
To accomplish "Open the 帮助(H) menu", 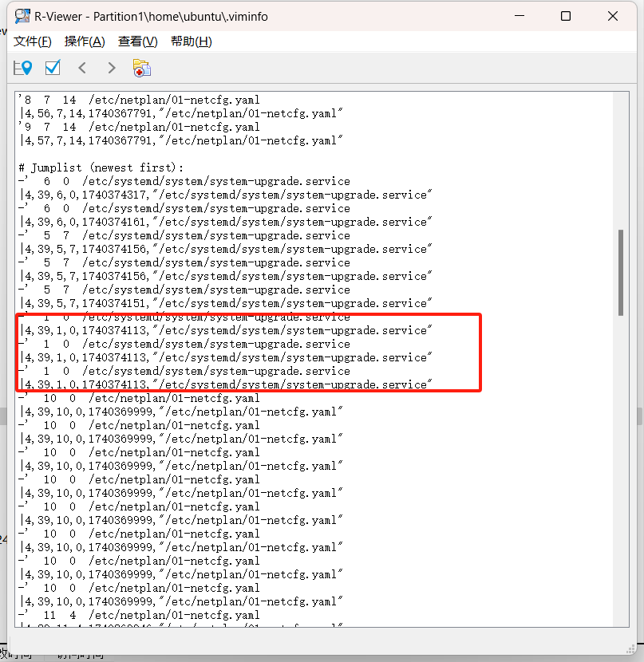I will [x=191, y=41].
